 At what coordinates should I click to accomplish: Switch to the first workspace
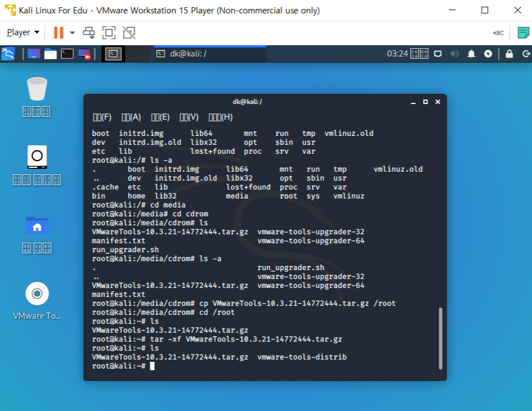113,54
